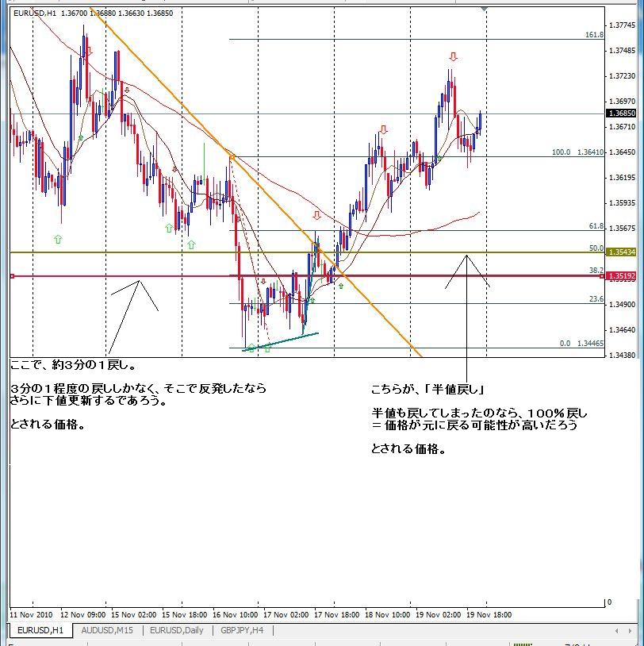Click the 17 Nov 02:00 time axis label

[x=286, y=614]
